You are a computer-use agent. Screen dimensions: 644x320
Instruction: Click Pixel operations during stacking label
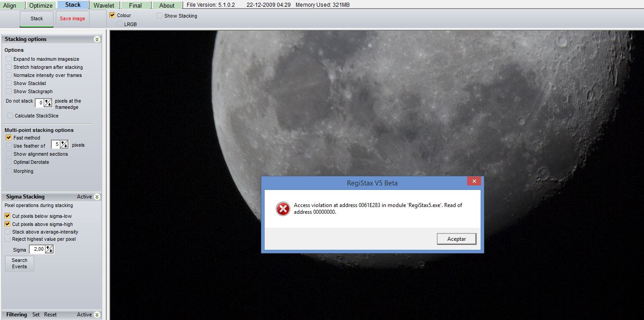click(39, 205)
